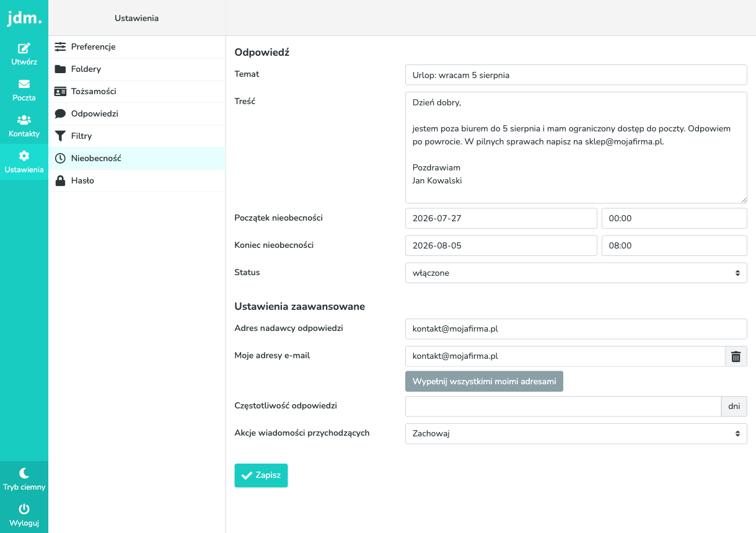Delete kontakt@mojafirma.pl address with trash icon
Image resolution: width=756 pixels, height=533 pixels.
click(x=736, y=356)
